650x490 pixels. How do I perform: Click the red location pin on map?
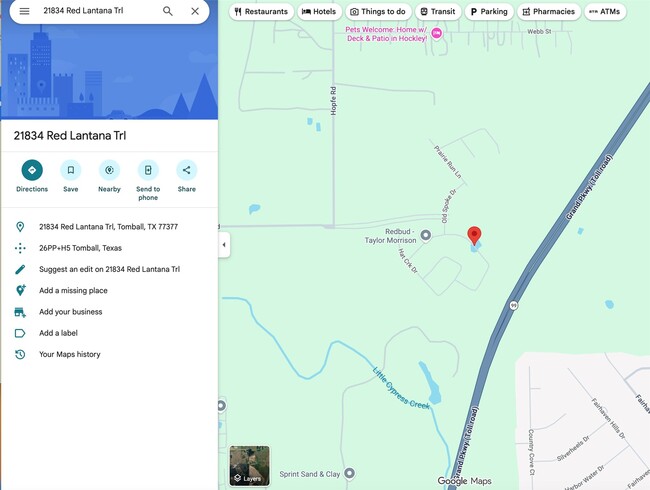[474, 235]
